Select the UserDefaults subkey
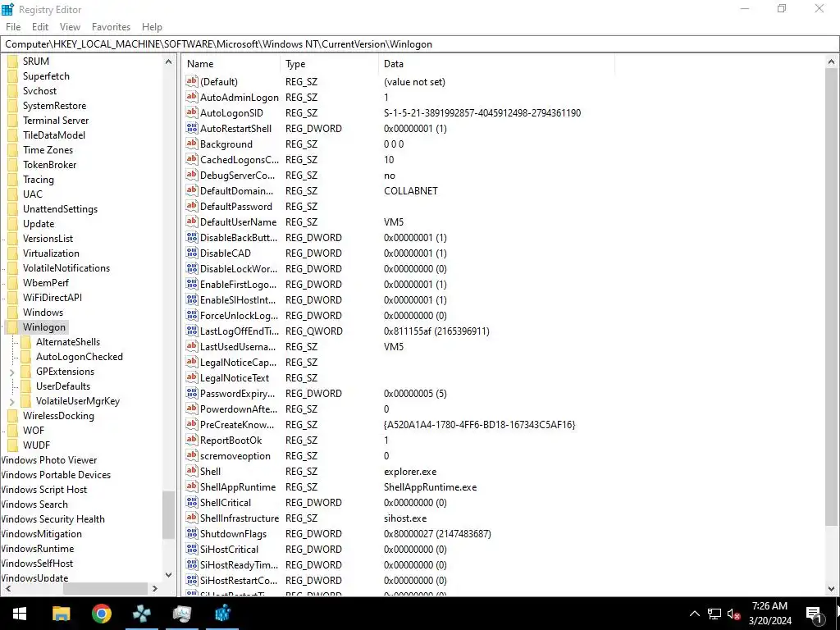 coord(62,386)
